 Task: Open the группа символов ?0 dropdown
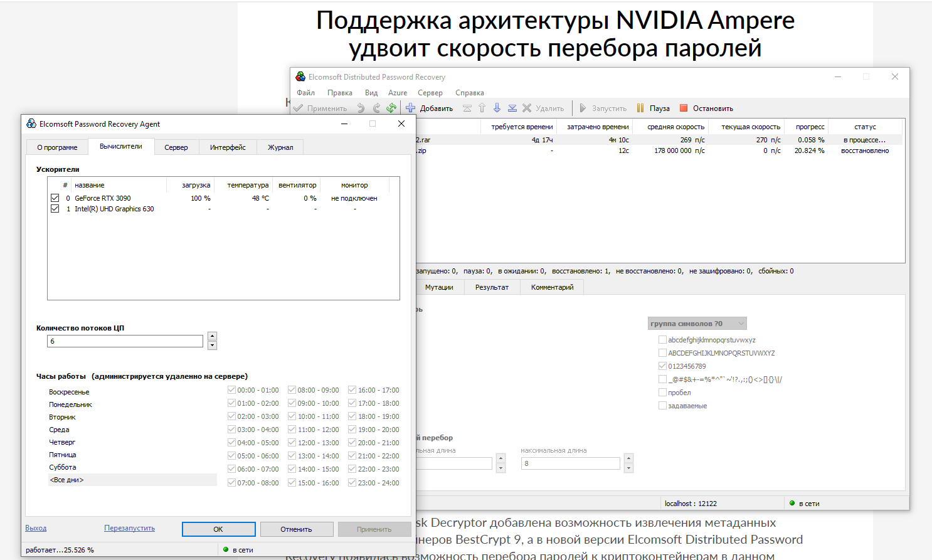697,324
